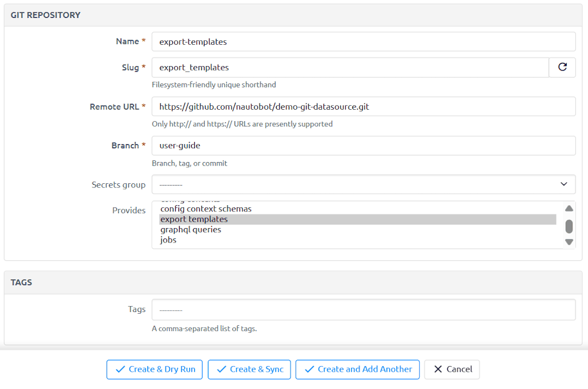Click the Branch input field

coord(363,145)
